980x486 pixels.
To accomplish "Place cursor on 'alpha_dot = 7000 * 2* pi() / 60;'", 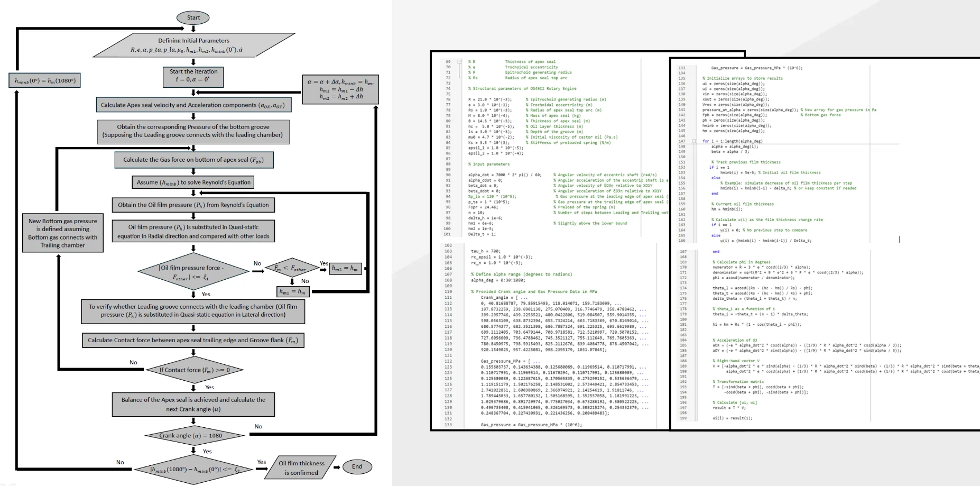I will click(505, 175).
